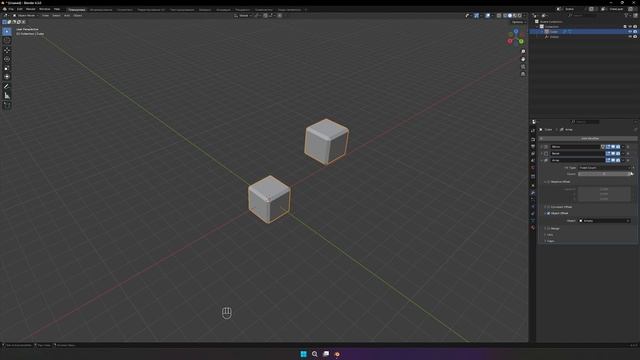Collapse the Array modifier panel
The image size is (640, 360).
[542, 160]
